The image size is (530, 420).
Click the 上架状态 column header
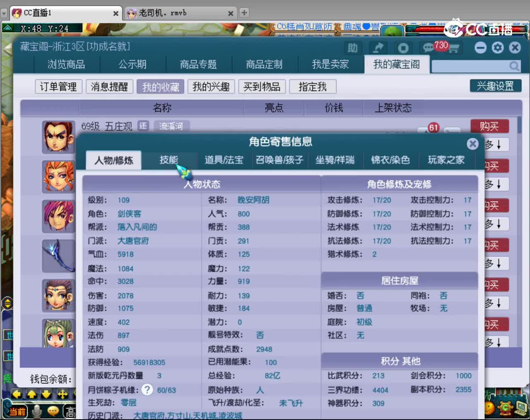coord(393,108)
